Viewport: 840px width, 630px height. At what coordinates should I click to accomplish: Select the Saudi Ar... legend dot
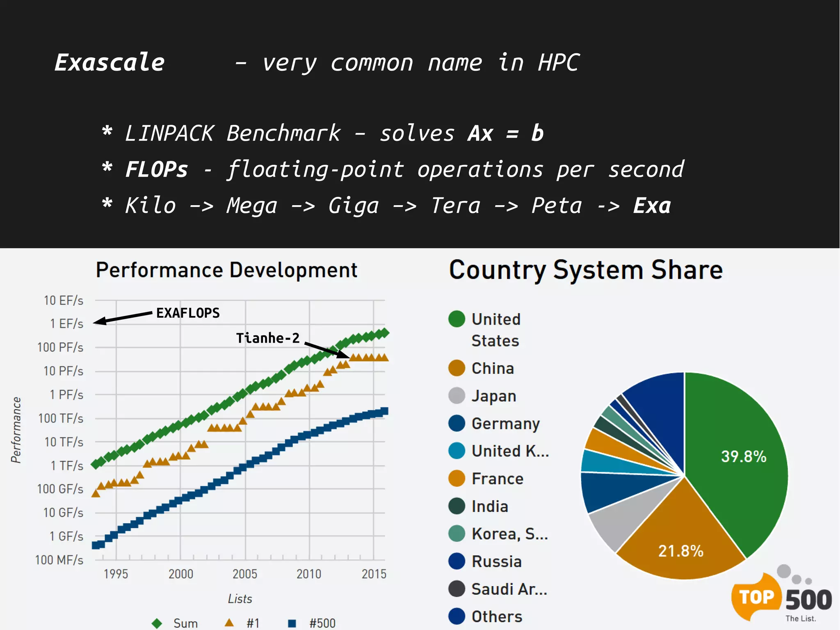(x=457, y=589)
